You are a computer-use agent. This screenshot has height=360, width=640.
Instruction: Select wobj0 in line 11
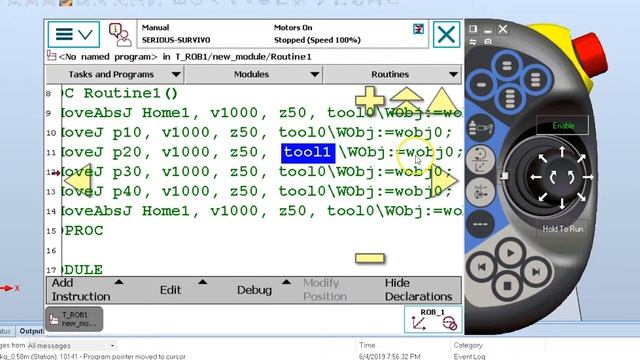(429, 152)
